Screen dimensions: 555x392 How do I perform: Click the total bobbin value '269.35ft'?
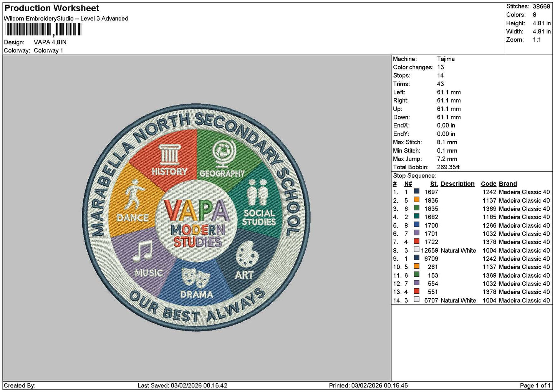(448, 167)
